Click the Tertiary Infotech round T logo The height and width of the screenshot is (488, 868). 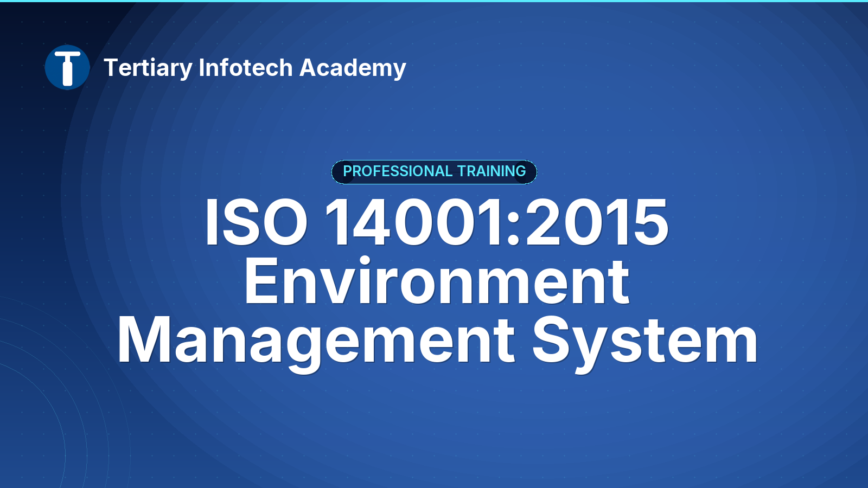67,67
